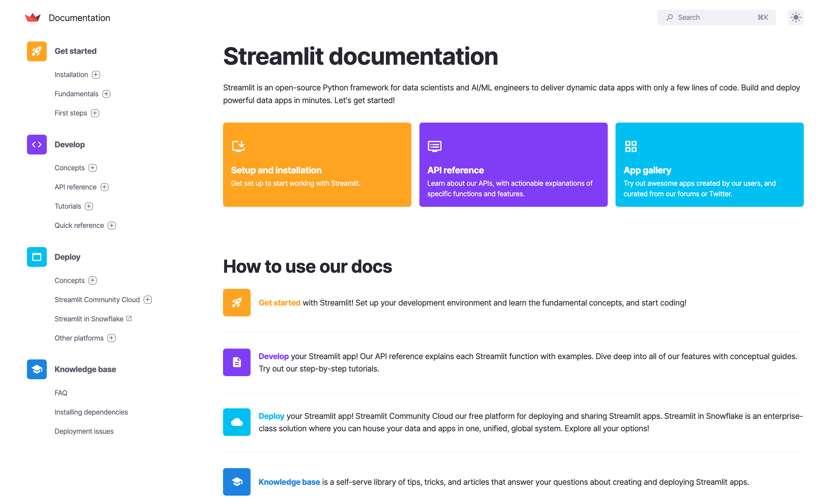Image resolution: width=832 pixels, height=504 pixels.
Task: Select Streamlit Community Cloud menu item
Action: (x=98, y=299)
